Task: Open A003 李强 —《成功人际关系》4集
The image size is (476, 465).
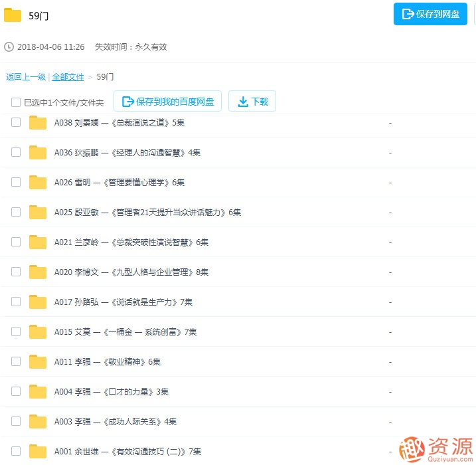Action: coord(116,421)
